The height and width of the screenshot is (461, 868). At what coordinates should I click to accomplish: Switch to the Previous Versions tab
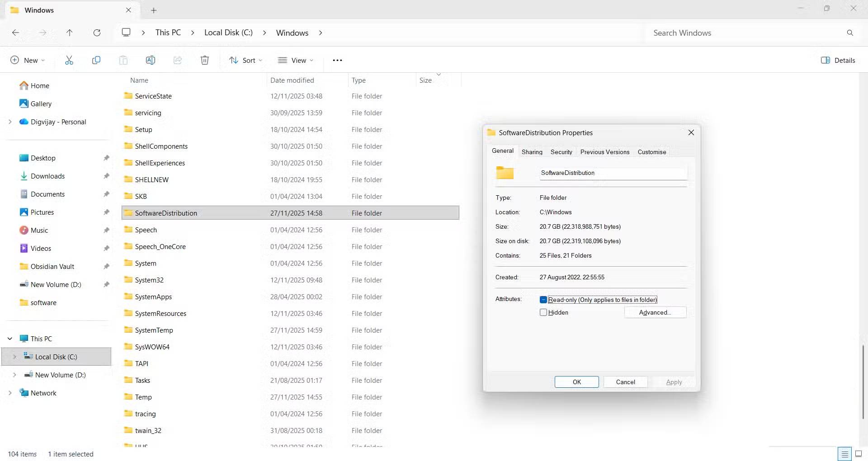(604, 152)
